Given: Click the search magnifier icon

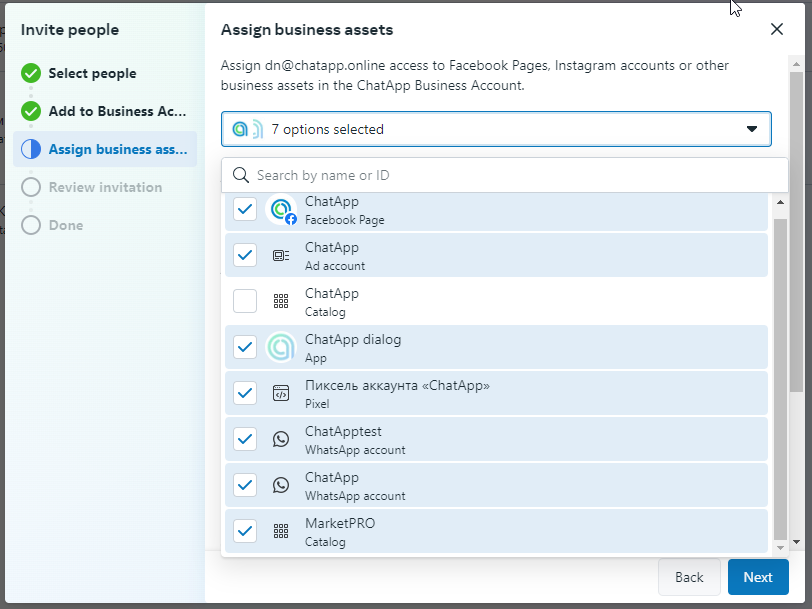Looking at the screenshot, I should point(241,175).
